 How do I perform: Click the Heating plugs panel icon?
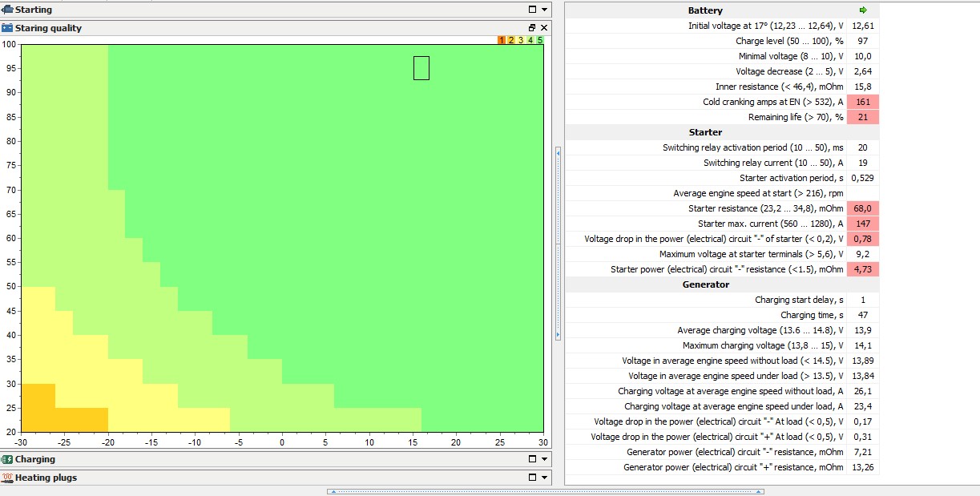click(7, 478)
